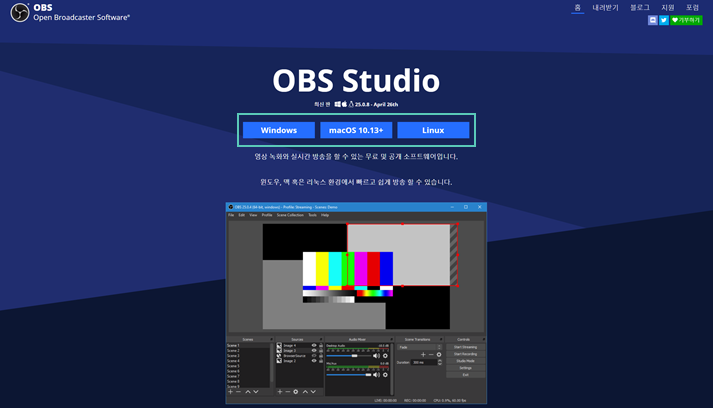Screen dimensions: 713x408
Task: Remove source with Sources minus icon
Action: click(288, 392)
